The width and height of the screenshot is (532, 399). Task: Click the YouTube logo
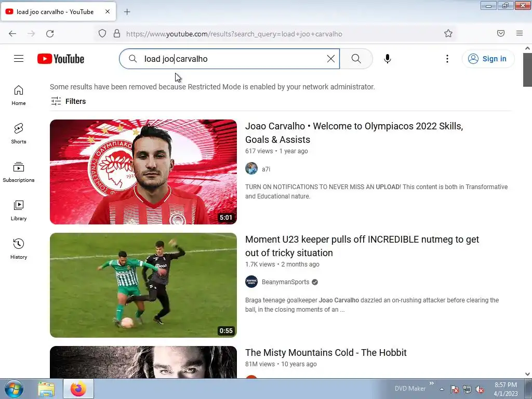[61, 59]
